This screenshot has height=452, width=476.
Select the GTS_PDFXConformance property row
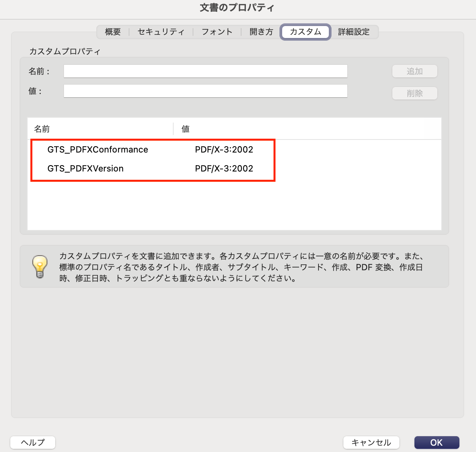tap(98, 150)
